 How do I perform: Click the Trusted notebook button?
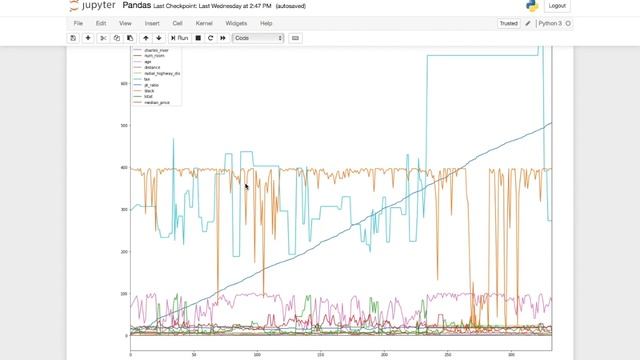509,23
